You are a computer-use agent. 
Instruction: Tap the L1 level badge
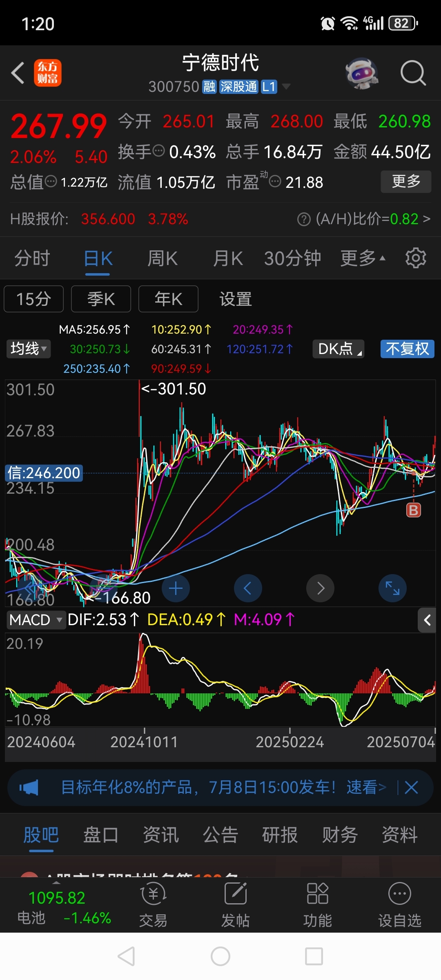(269, 87)
